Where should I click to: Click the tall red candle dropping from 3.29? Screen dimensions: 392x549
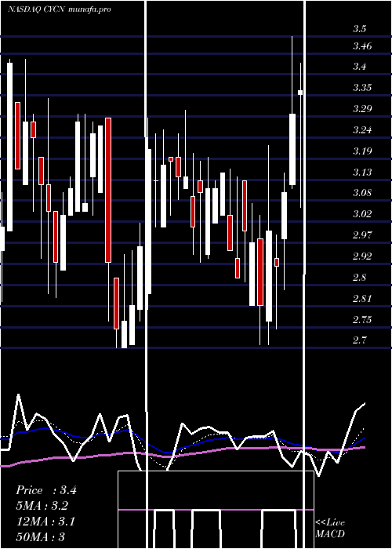(x=108, y=190)
